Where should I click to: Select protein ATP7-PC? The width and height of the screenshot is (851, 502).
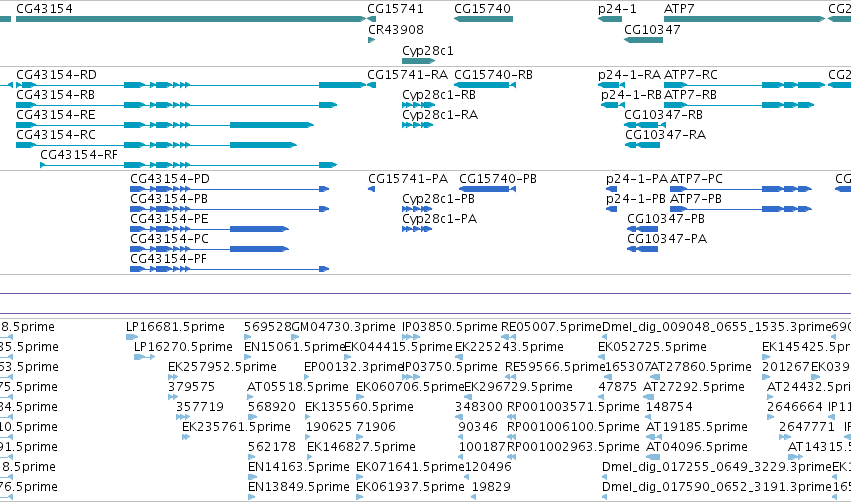(741, 189)
